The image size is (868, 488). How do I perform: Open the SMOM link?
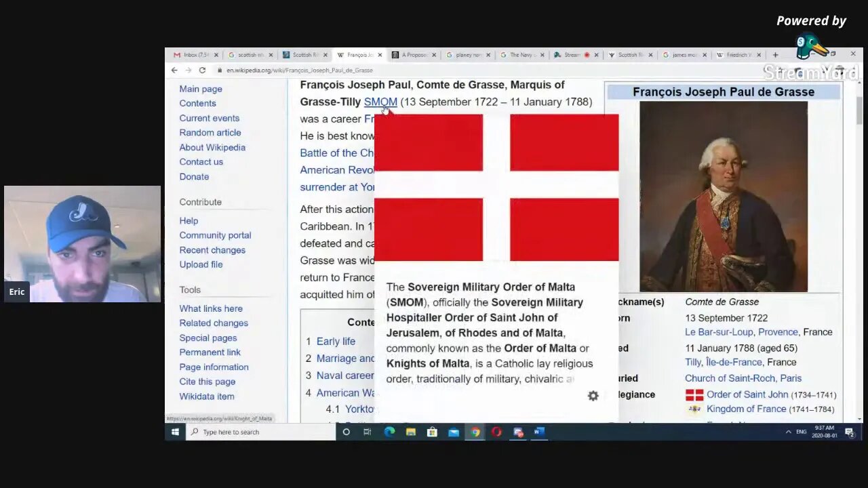[380, 102]
